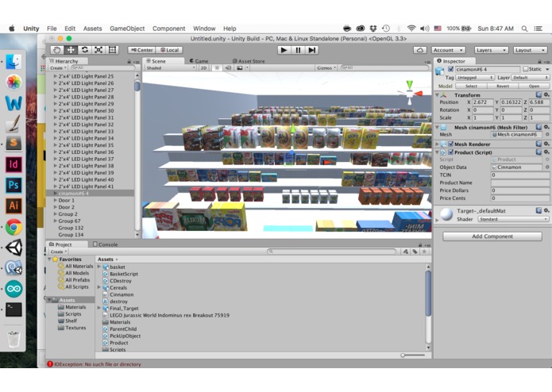Step forward one frame

coord(311,50)
